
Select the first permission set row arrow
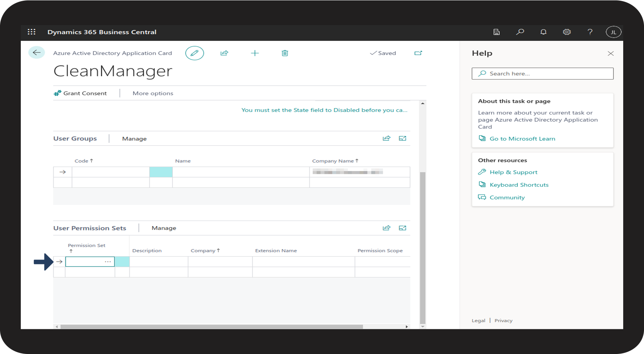[59, 262]
